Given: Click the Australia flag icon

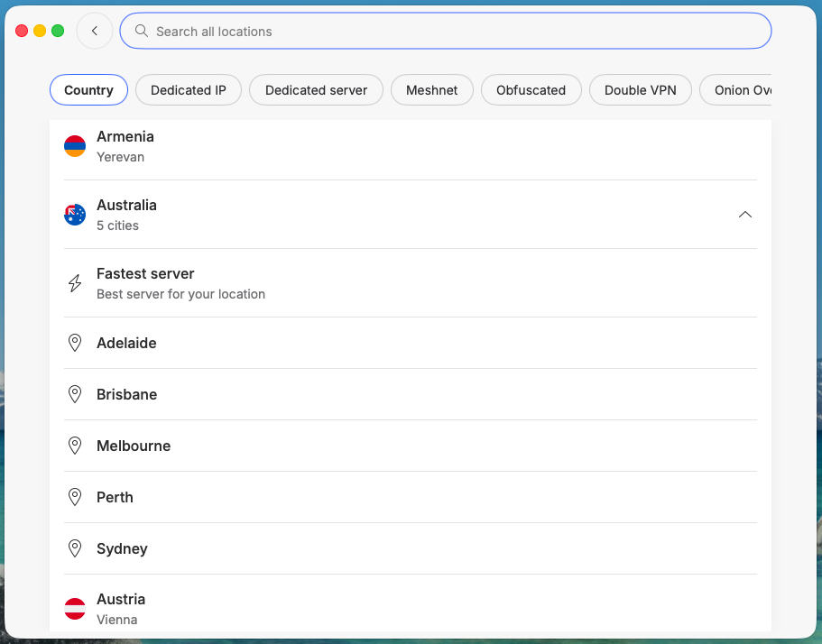Looking at the screenshot, I should click(75, 215).
